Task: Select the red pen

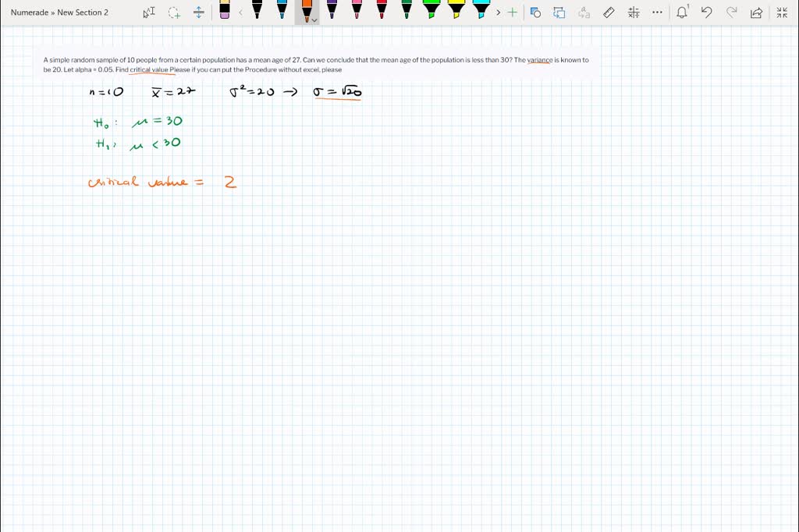Action: [382, 10]
